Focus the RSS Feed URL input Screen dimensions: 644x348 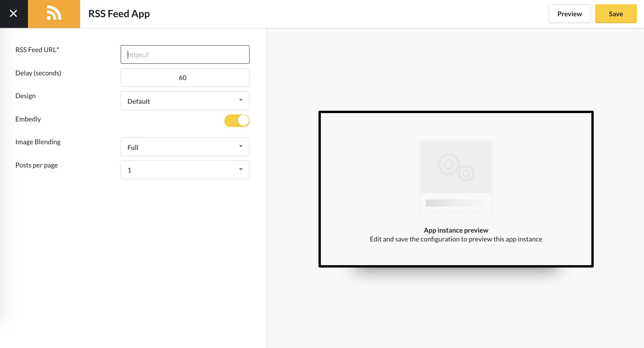(185, 54)
